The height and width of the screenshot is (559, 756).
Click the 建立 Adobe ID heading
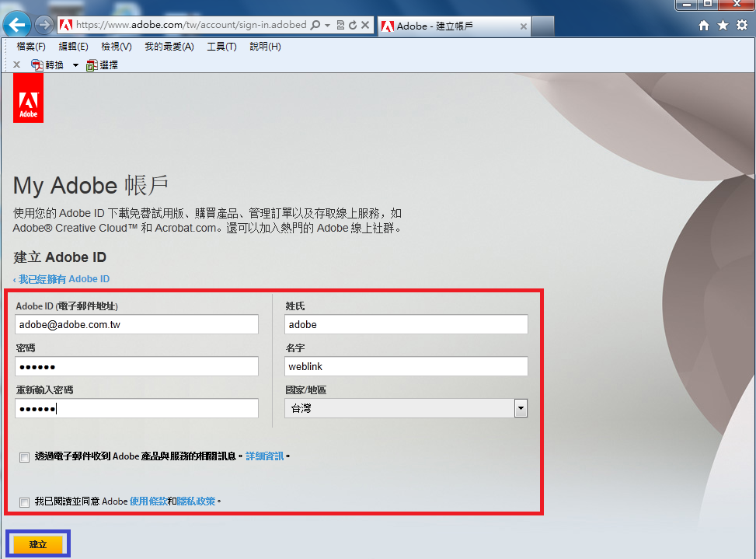click(60, 257)
